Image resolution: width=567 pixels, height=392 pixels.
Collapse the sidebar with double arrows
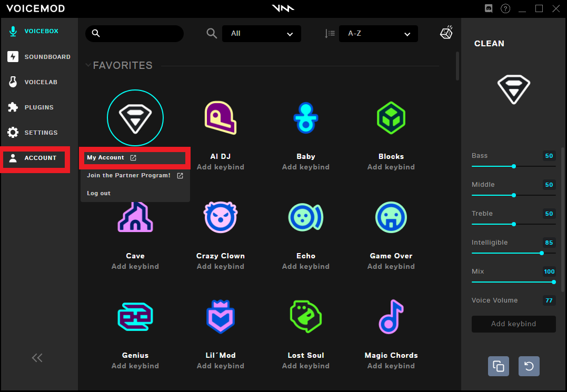(37, 358)
